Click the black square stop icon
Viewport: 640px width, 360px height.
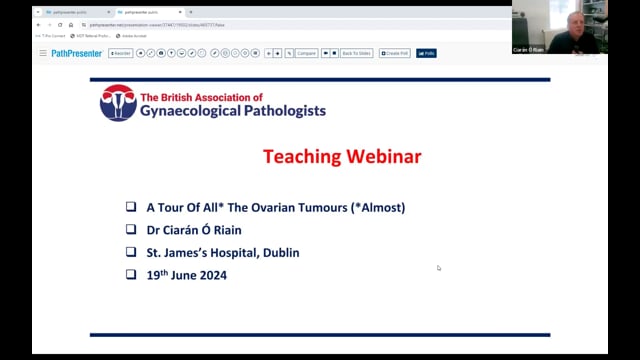tap(334, 53)
